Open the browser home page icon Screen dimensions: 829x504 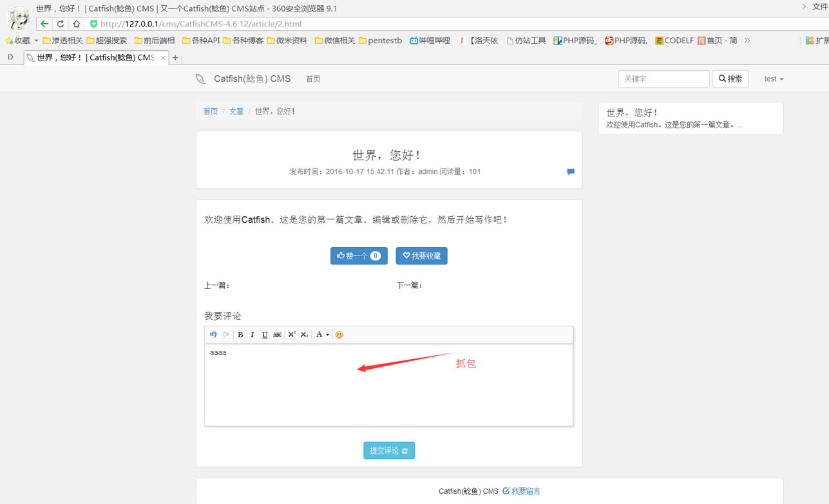click(76, 24)
